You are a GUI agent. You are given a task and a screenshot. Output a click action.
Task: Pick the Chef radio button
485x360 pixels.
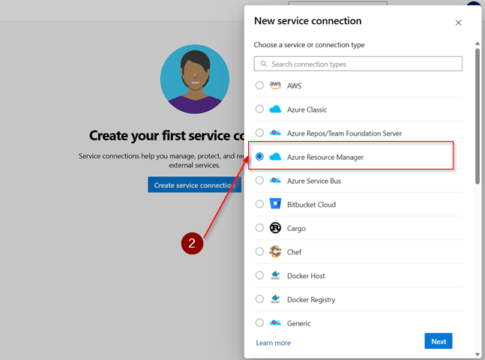[x=259, y=251]
